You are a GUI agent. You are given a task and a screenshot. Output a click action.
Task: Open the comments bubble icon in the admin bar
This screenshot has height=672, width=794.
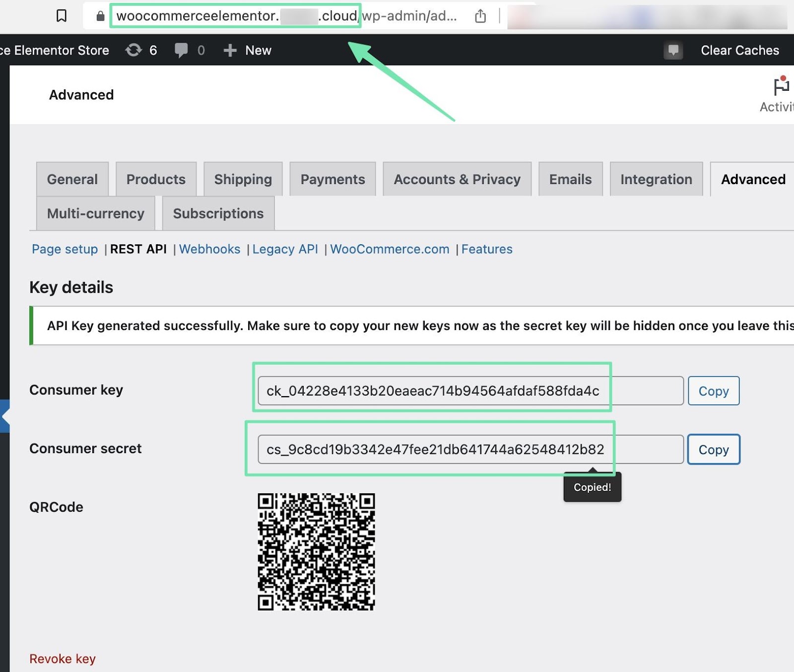181,50
